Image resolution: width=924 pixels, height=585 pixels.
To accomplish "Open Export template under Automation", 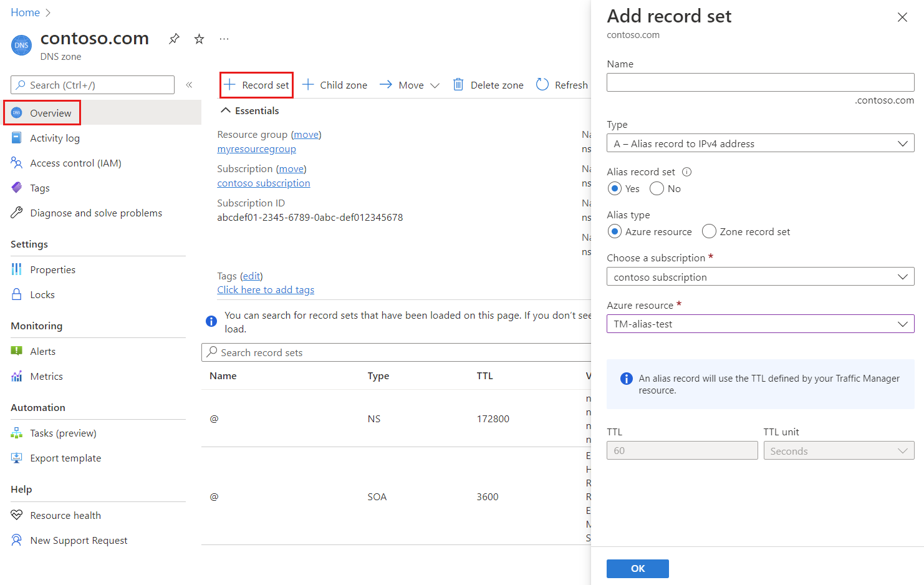I will 65,458.
